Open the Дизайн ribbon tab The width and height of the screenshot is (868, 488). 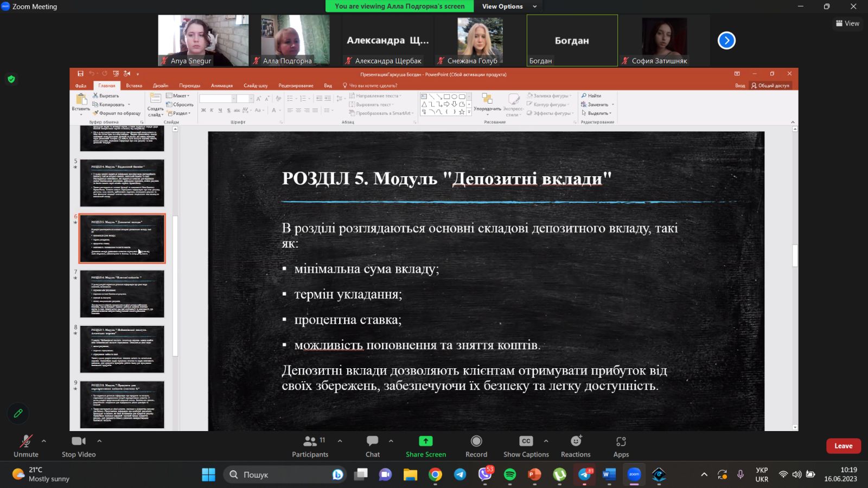(161, 86)
